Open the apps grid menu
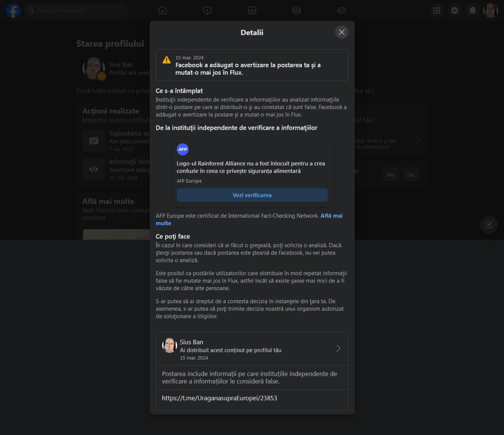This screenshot has width=504, height=435. [436, 10]
